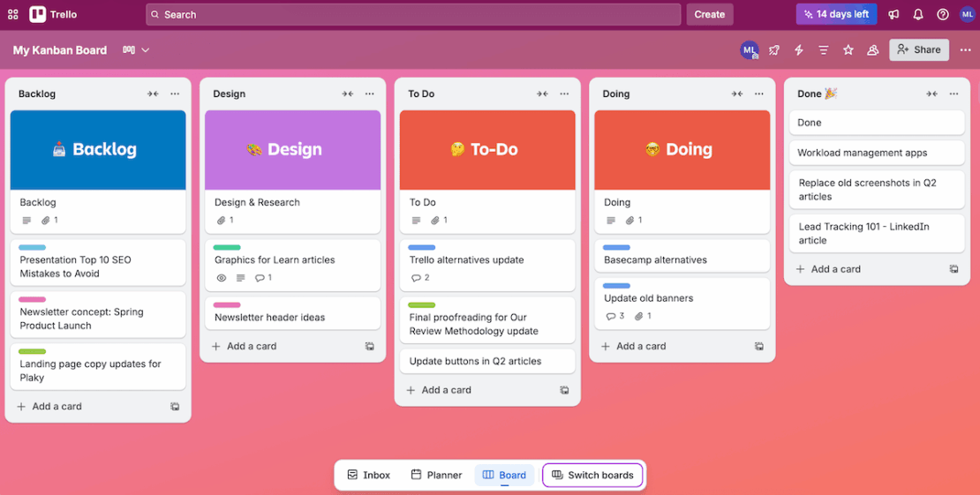Click the purple Design cover card
Viewport: 980px width, 495px height.
click(292, 150)
